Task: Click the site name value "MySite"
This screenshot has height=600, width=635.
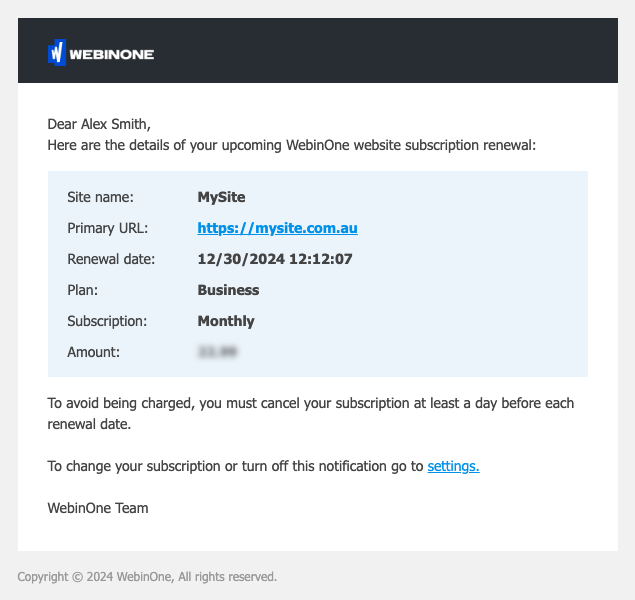Action: pyautogui.click(x=222, y=197)
